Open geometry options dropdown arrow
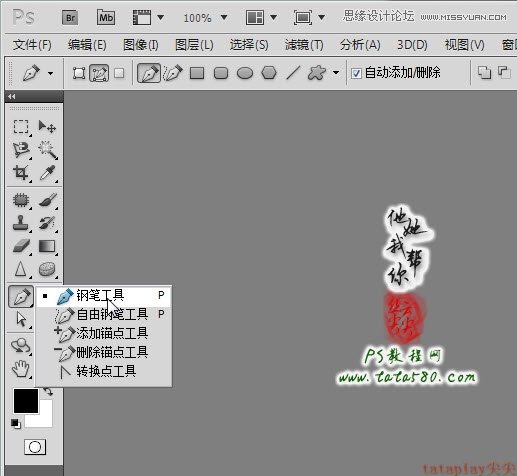 click(x=336, y=73)
